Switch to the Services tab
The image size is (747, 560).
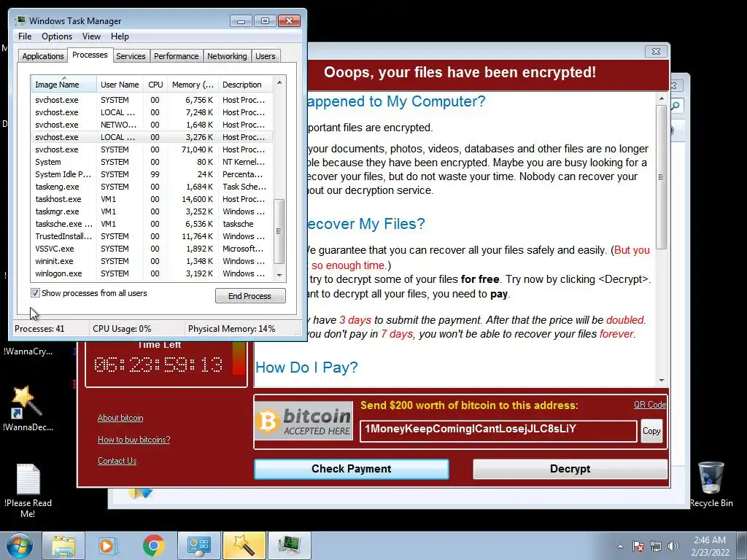pyautogui.click(x=131, y=55)
